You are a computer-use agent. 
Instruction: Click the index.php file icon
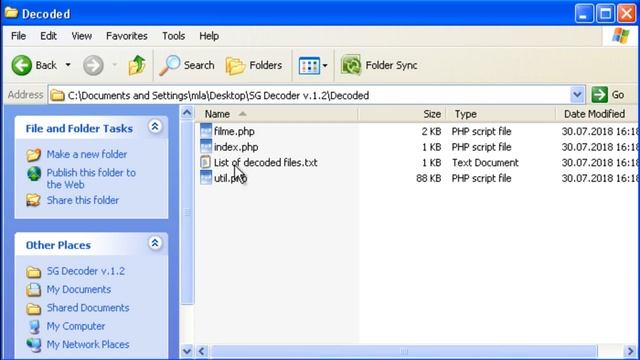(206, 146)
